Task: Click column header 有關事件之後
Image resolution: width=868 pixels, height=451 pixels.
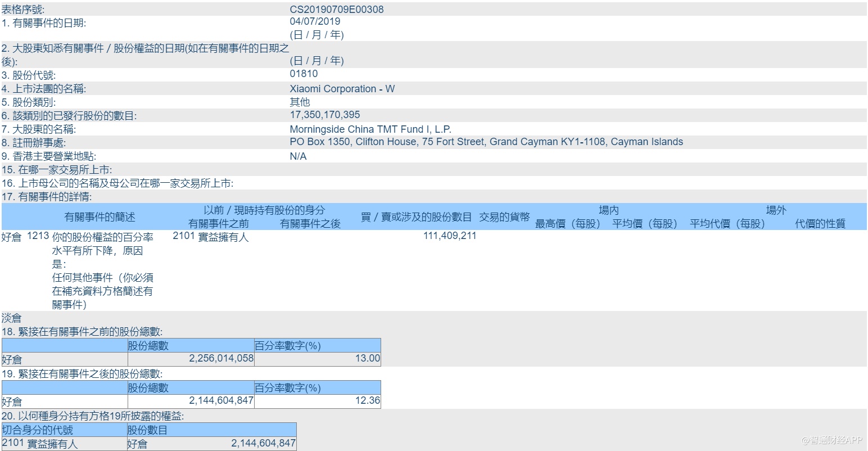Action: point(310,223)
